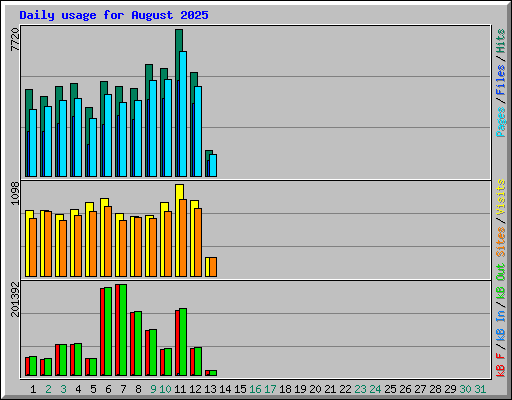Click day 17 on the x-axis
This screenshot has height=400, width=512.
270,389
